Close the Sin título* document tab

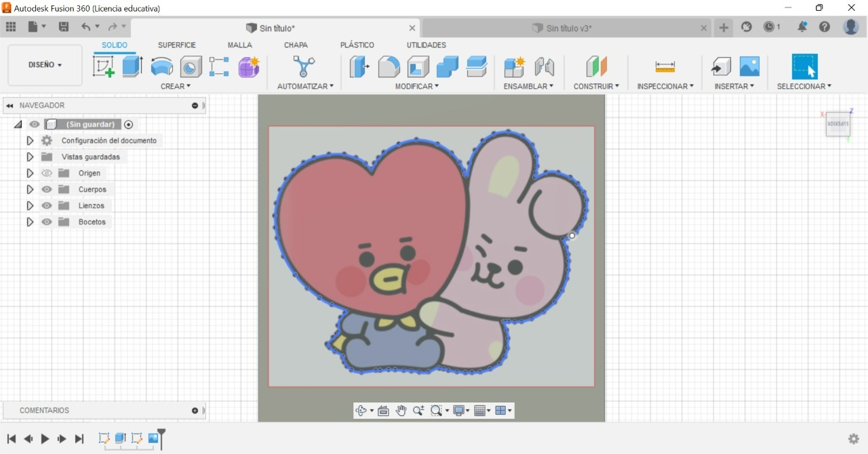(x=412, y=28)
